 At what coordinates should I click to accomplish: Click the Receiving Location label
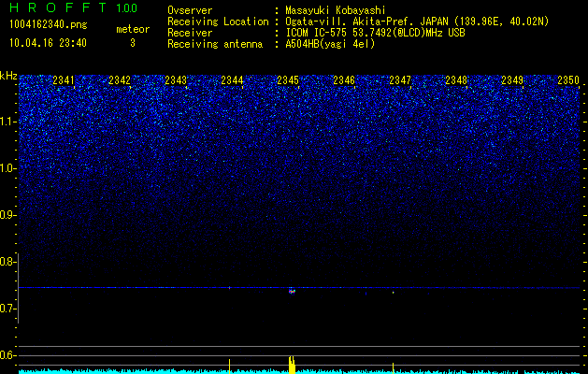coord(218,22)
